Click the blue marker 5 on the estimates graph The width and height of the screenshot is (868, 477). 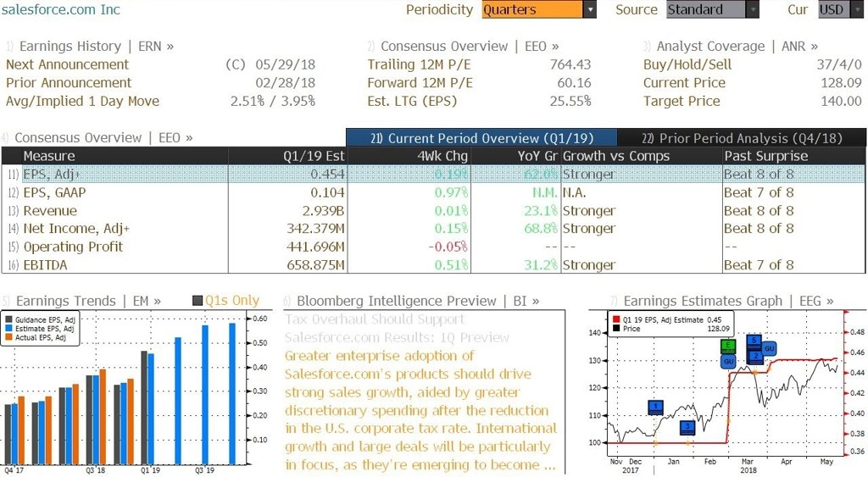tap(754, 341)
